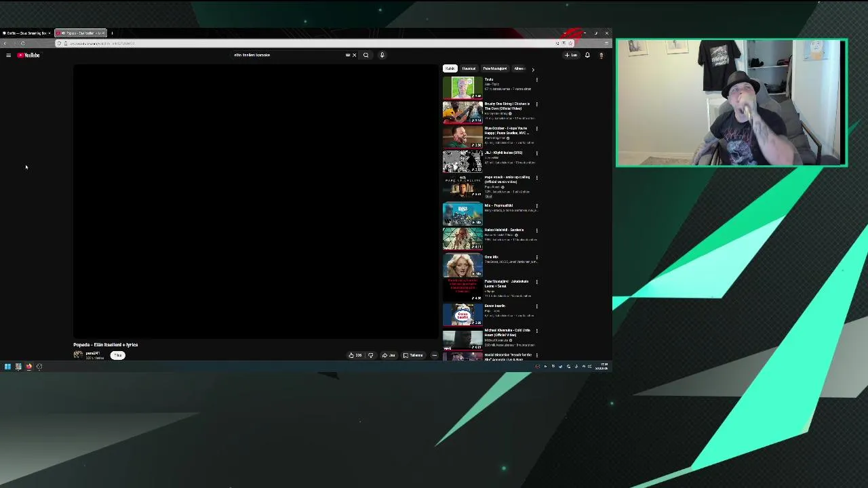Screen dimensions: 868x488
Task: Open the Firefox icon in the taskbar
Action: [x=29, y=367]
